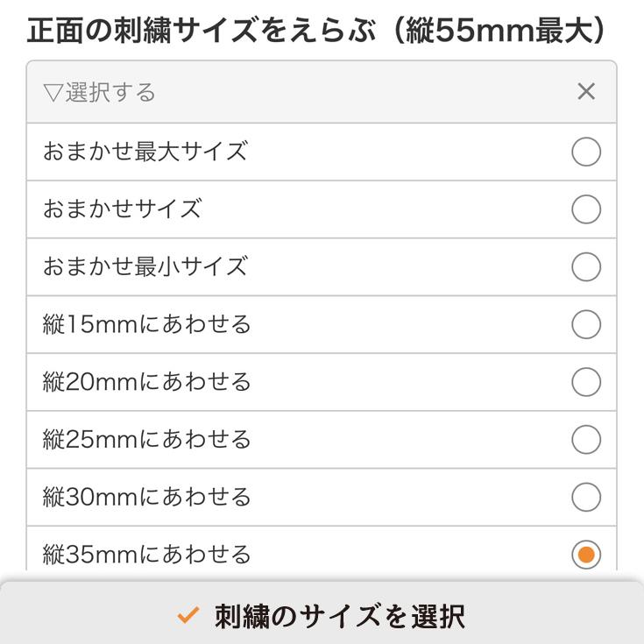Select the おまかせ最小サイズ radio button

[586, 266]
